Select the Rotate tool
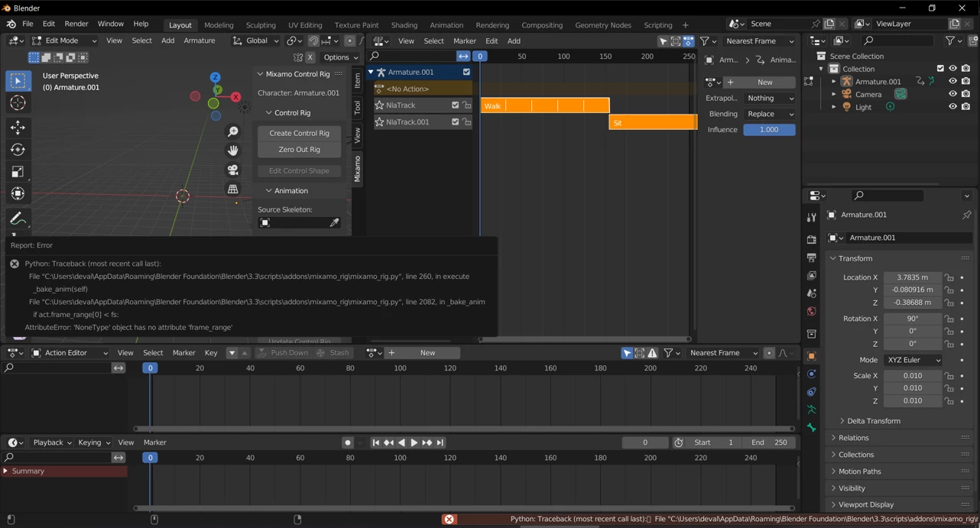The image size is (980, 528). (x=18, y=150)
